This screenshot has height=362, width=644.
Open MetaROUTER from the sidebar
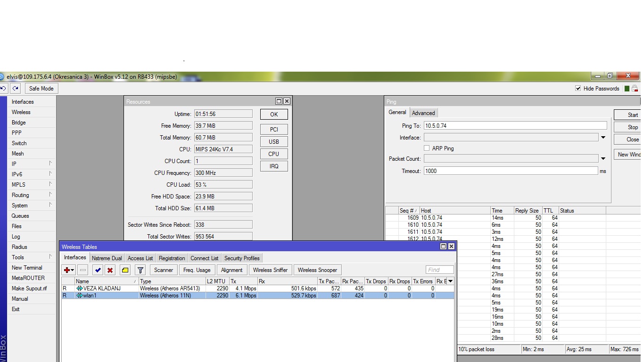(28, 278)
